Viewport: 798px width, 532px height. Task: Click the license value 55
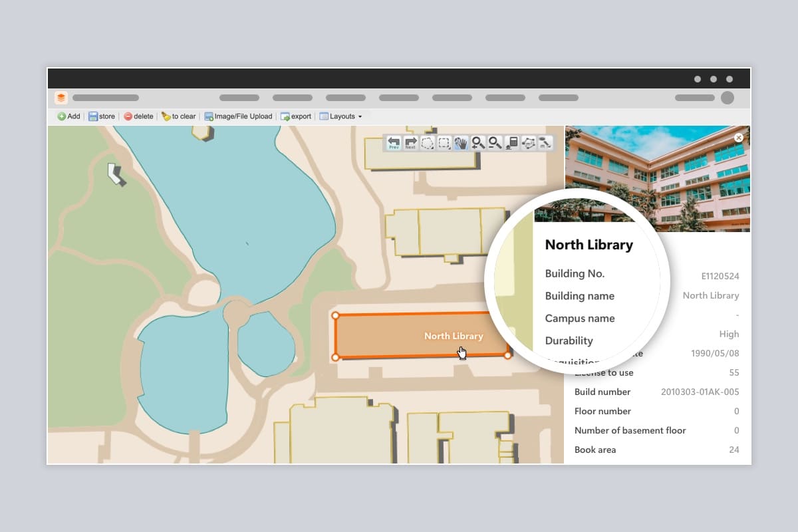[x=734, y=372]
